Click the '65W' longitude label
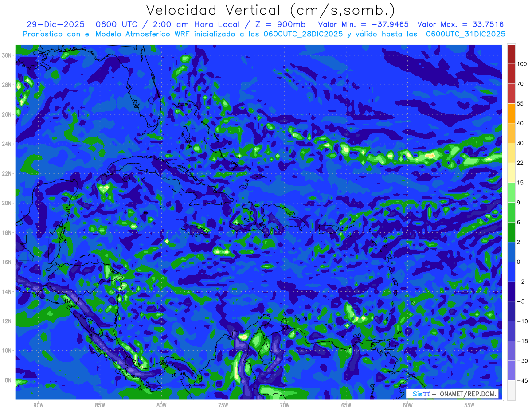This screenshot has height=411, width=532. point(346,405)
